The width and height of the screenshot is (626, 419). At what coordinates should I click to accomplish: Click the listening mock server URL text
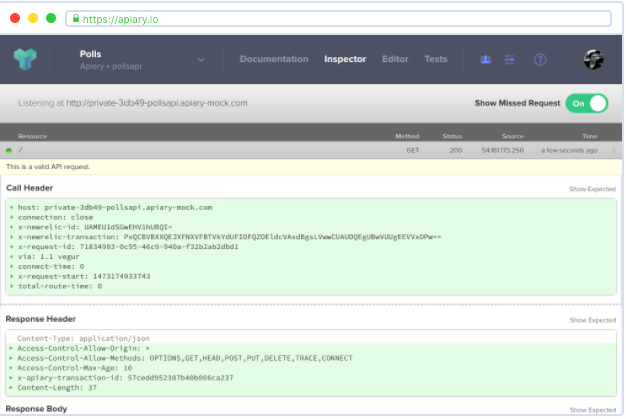(x=156, y=103)
